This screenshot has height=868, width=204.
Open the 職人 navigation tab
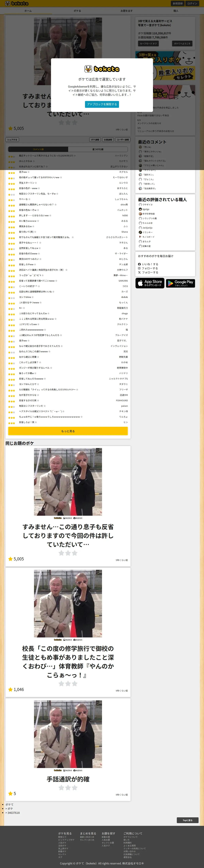(176, 11)
